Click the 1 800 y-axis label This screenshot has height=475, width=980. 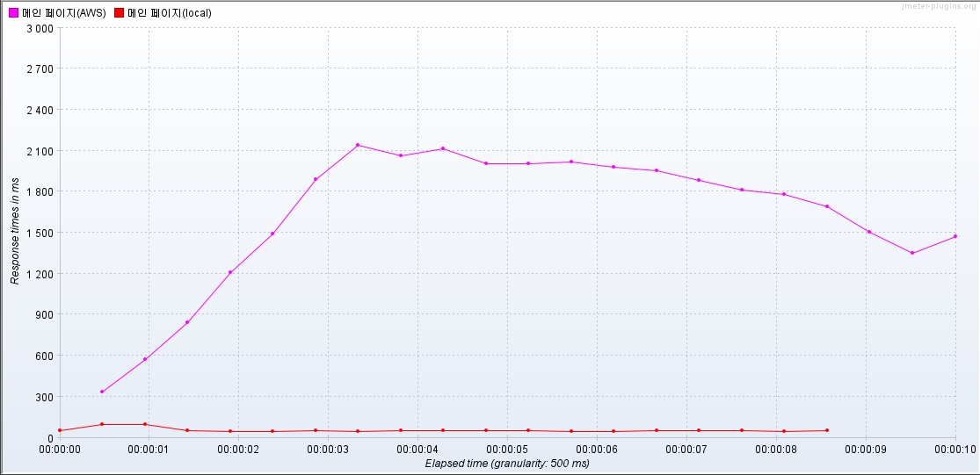[39, 191]
